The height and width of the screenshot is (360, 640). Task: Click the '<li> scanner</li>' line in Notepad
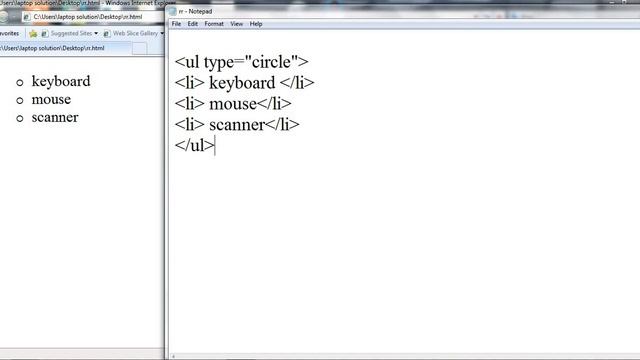coord(237,124)
